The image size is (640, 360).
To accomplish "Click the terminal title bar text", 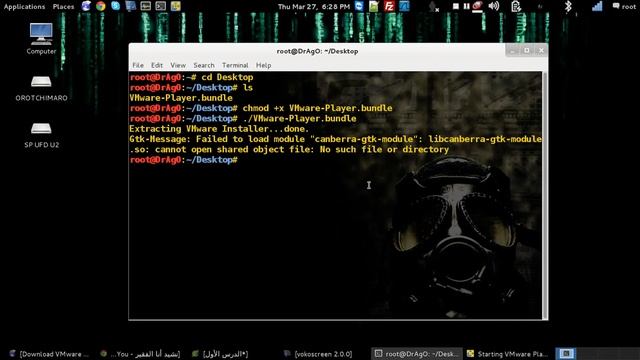I will coord(317,51).
